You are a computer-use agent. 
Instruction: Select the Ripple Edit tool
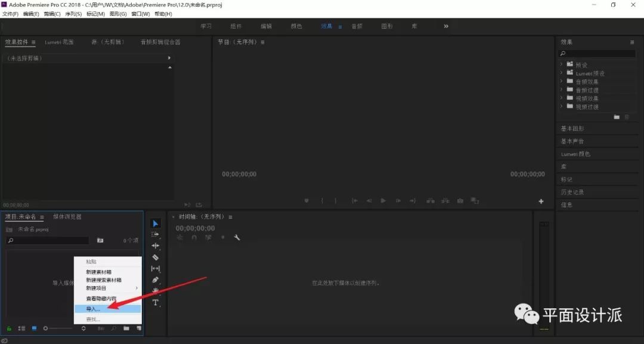pos(155,246)
